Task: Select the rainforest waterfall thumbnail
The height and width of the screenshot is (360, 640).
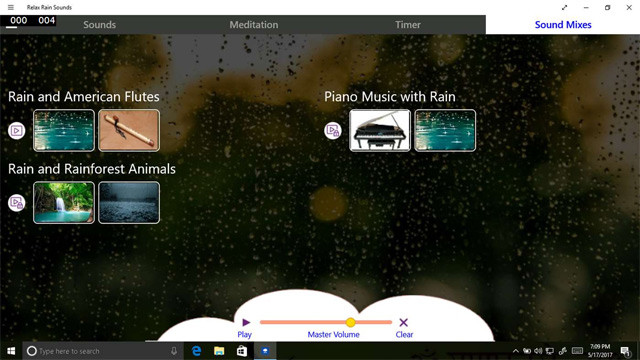Action: tap(64, 202)
